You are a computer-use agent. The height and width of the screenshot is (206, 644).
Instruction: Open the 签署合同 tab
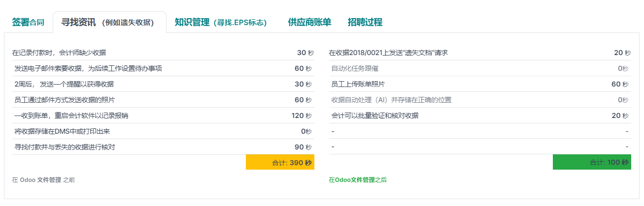coord(28,22)
